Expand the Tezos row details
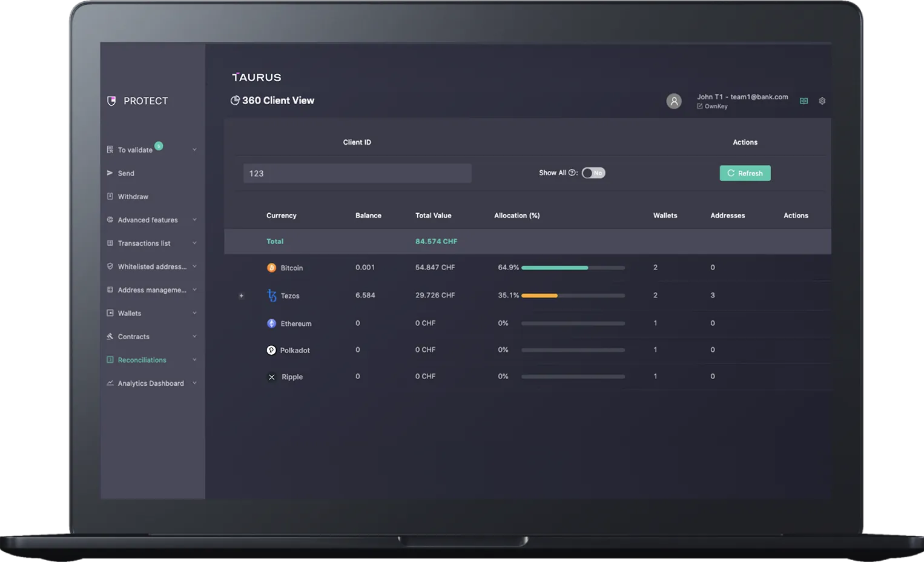The width and height of the screenshot is (924, 562). [241, 296]
